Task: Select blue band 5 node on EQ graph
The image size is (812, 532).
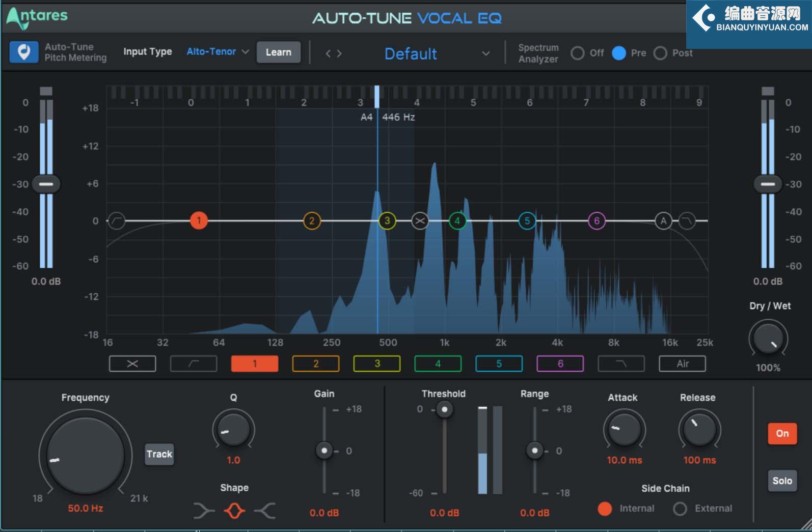Action: pyautogui.click(x=527, y=221)
